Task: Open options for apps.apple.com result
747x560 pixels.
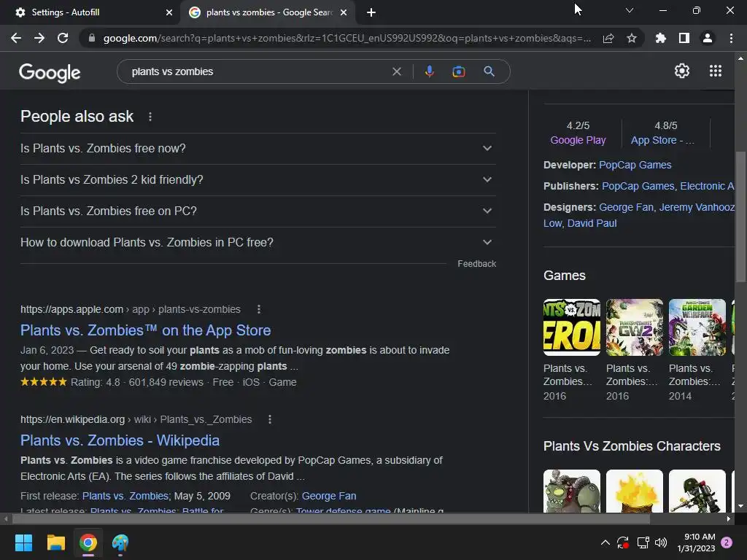Action: click(x=259, y=309)
